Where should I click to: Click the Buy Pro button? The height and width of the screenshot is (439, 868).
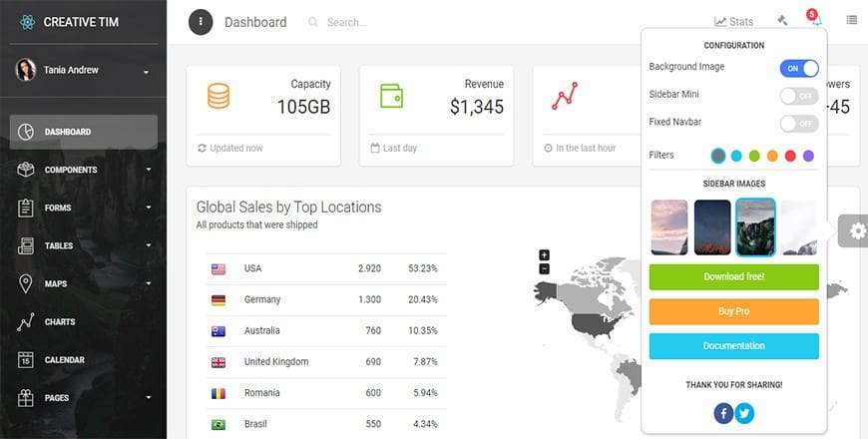(x=734, y=311)
